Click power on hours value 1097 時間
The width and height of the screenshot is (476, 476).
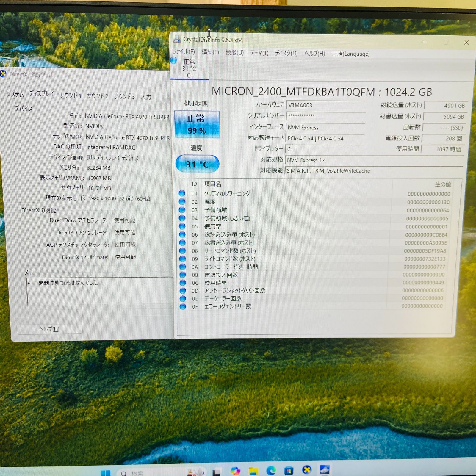(442, 149)
